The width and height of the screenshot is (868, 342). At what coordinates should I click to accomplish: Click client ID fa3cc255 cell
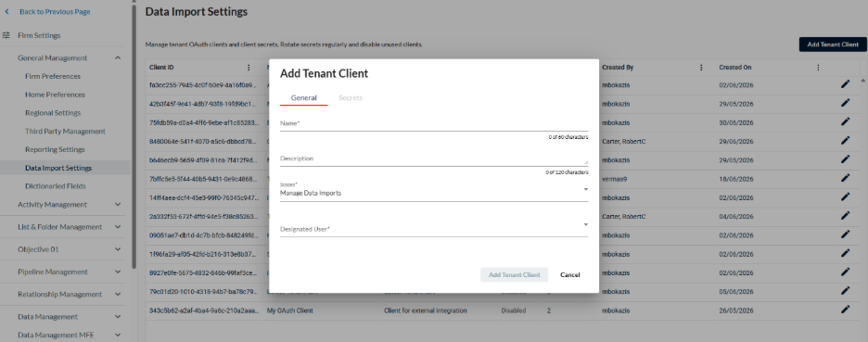click(203, 84)
